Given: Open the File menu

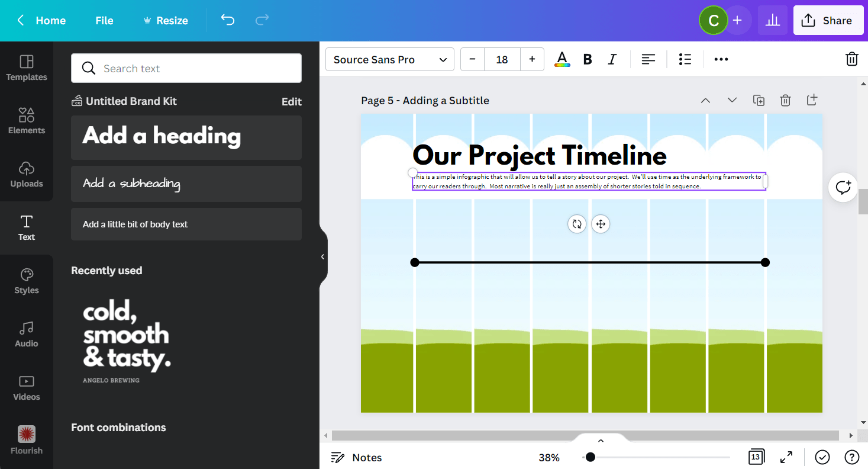Looking at the screenshot, I should point(104,20).
